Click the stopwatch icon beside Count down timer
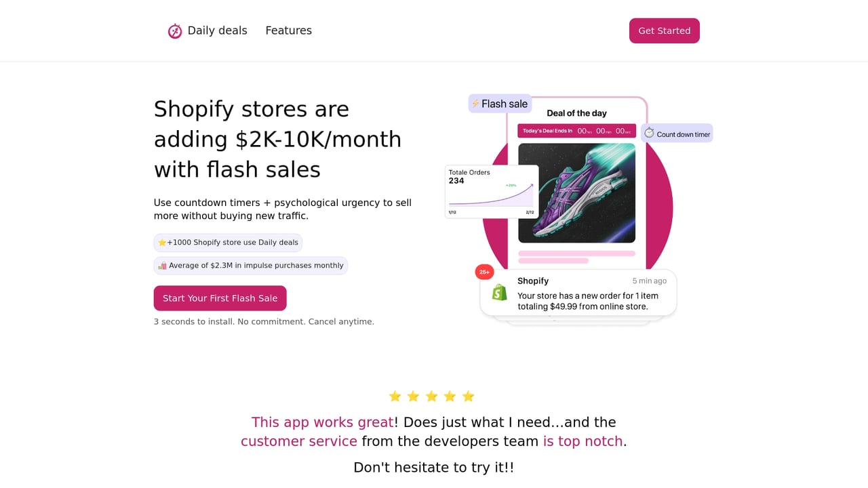This screenshot has height=488, width=868. click(x=648, y=133)
